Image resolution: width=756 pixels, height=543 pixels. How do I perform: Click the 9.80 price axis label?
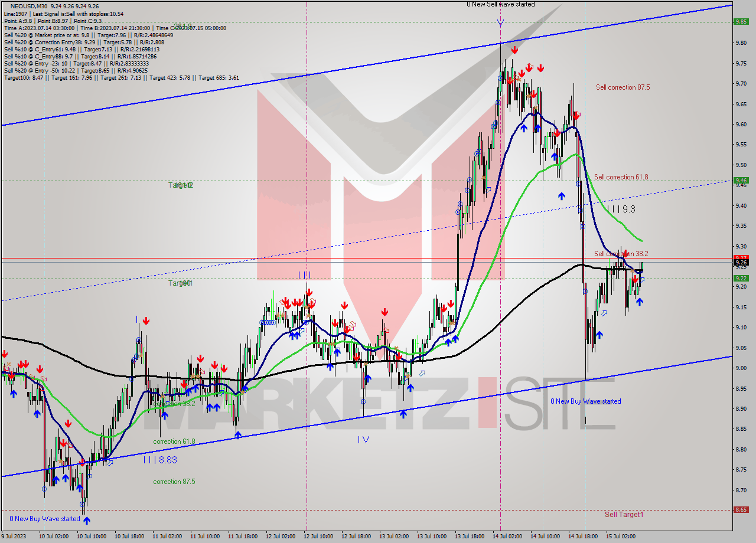741,42
